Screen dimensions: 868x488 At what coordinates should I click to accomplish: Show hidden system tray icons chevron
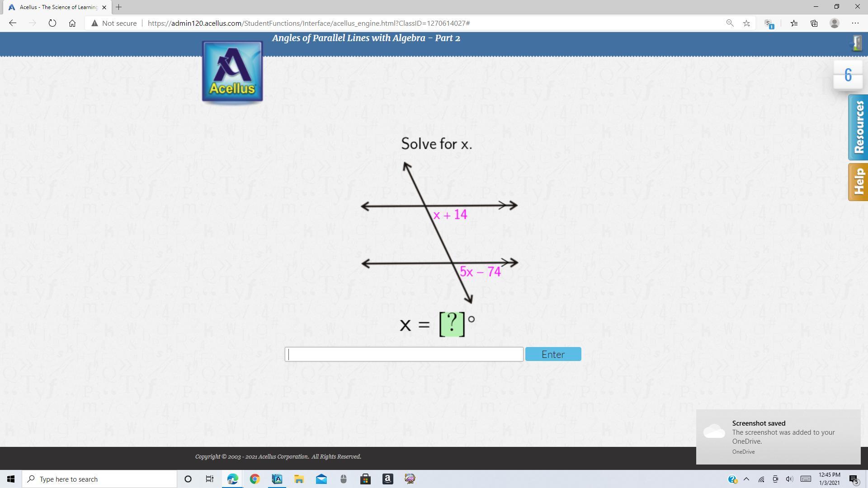(x=746, y=479)
